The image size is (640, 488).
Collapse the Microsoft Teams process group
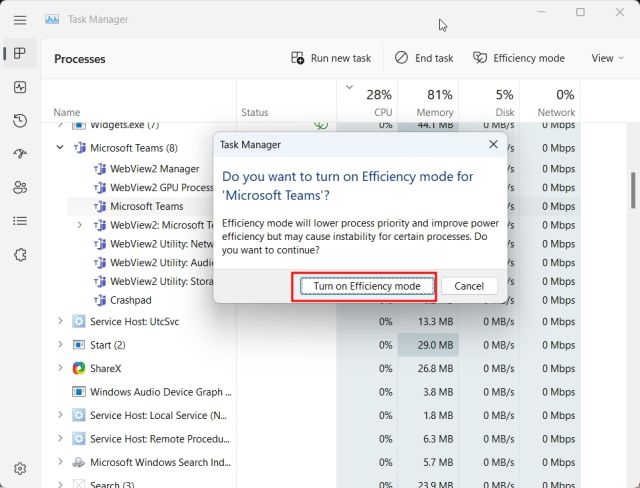60,148
